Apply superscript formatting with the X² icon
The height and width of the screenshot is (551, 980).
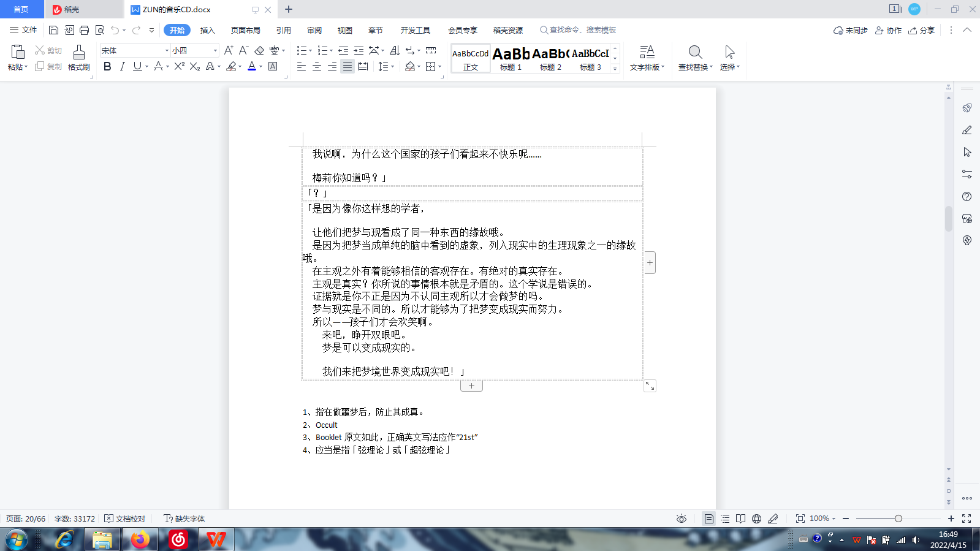179,66
